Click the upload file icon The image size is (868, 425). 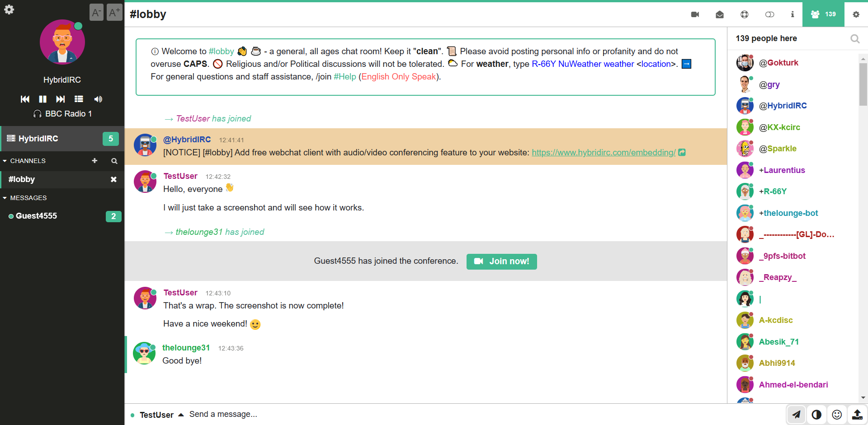(x=857, y=414)
